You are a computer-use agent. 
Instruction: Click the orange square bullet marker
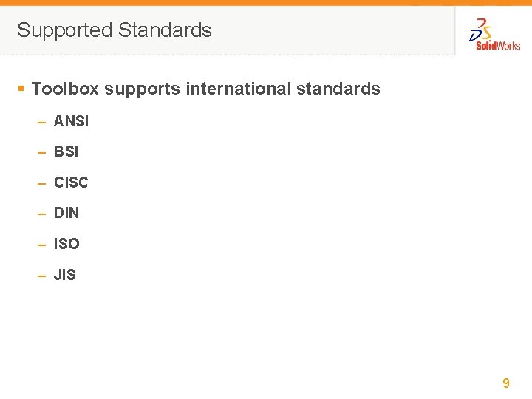pos(21,89)
